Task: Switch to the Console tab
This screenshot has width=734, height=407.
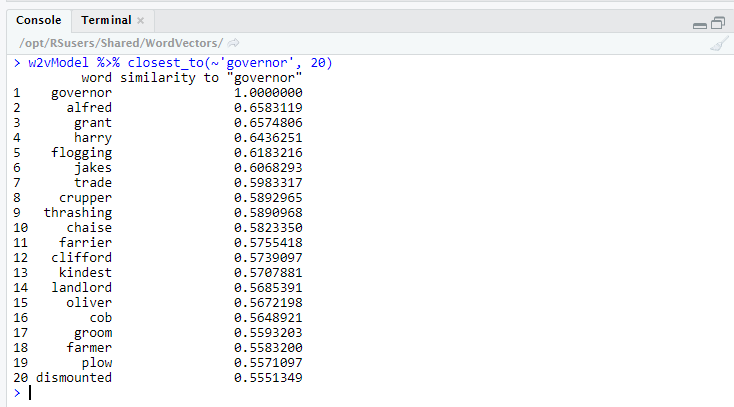Action: tap(38, 20)
